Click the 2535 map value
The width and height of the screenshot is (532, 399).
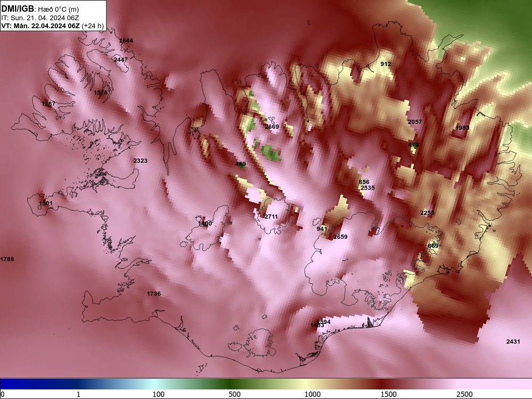pos(368,188)
